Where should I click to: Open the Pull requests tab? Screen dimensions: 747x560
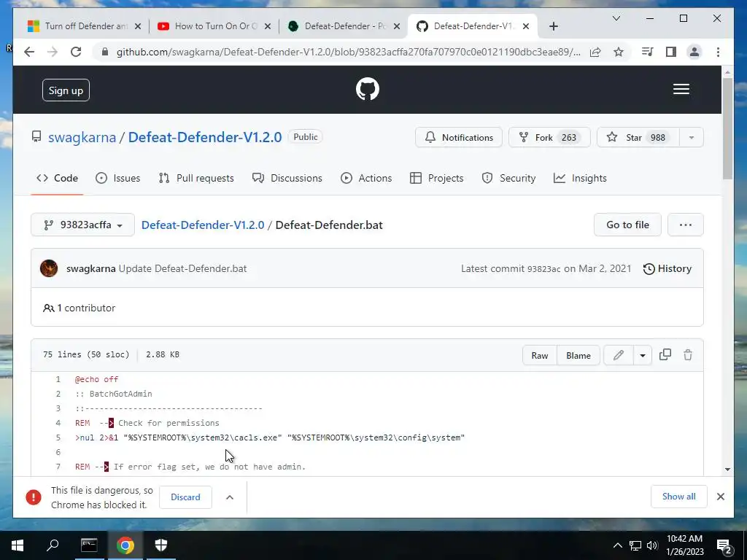[196, 178]
